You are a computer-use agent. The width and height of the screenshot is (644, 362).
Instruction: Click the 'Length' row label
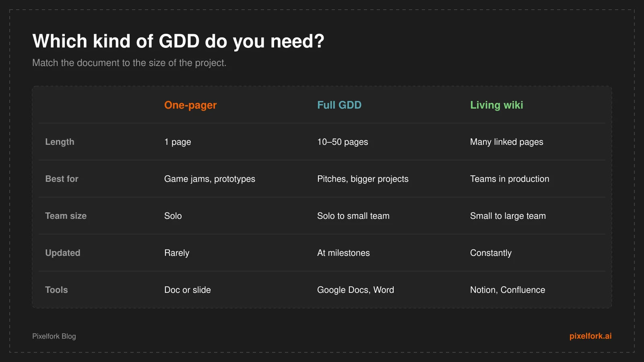coord(60,142)
